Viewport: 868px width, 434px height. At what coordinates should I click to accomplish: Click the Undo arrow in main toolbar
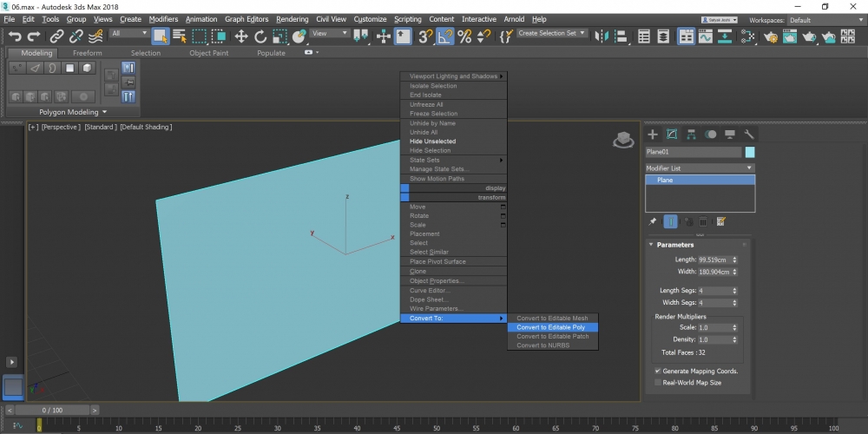pos(14,36)
